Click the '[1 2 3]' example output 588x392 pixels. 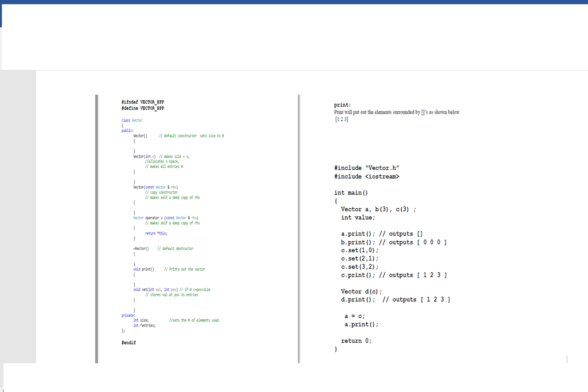pos(342,119)
